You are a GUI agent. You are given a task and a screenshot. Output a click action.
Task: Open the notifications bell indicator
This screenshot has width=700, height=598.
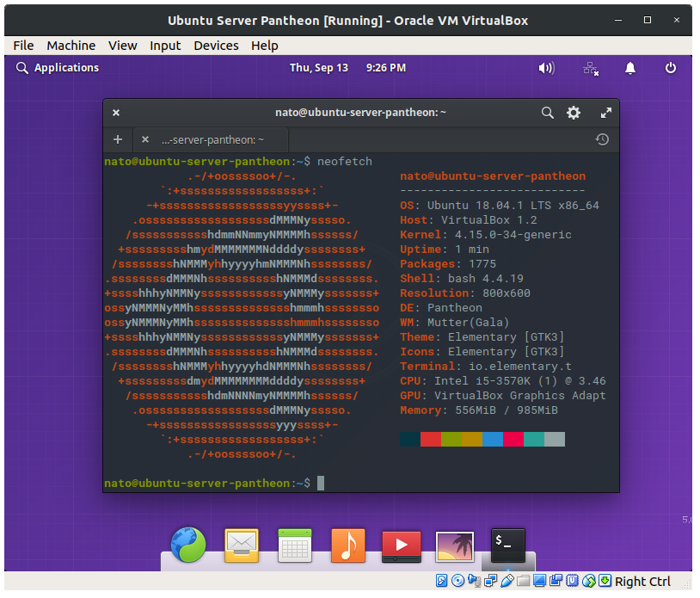point(629,68)
